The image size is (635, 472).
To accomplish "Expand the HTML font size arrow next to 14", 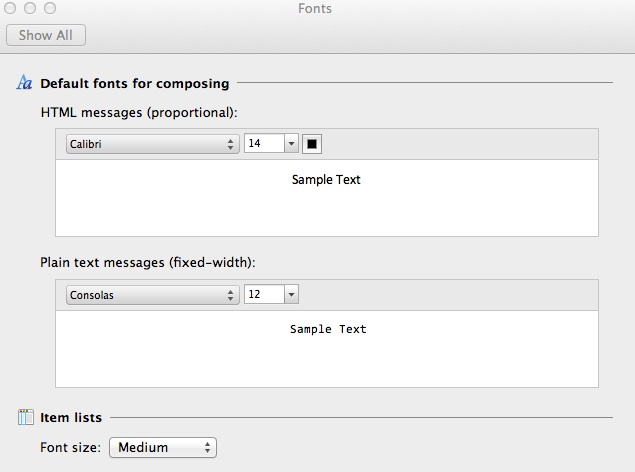I will [292, 144].
